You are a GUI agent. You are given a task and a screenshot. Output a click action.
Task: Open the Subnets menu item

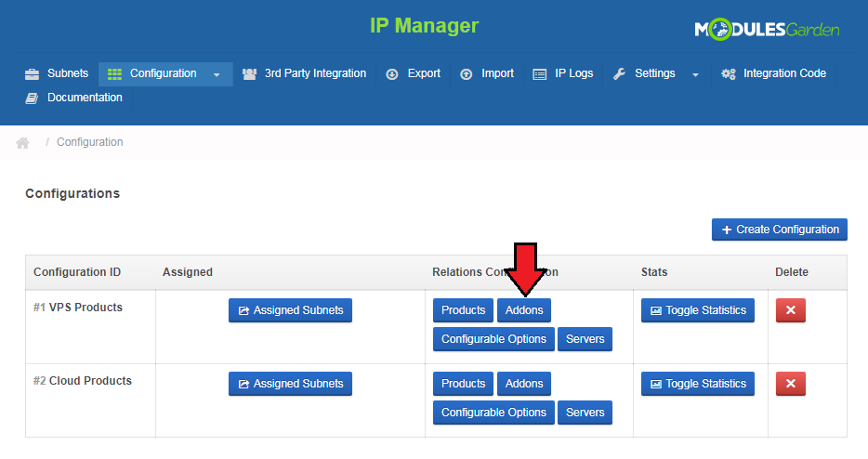57,73
